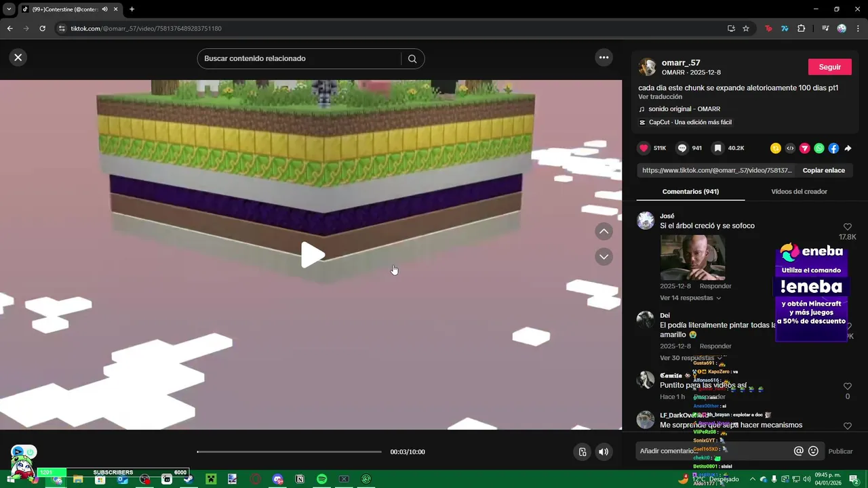Screen dimensions: 868x488
Task: Open browser media controls icon
Action: tap(825, 28)
